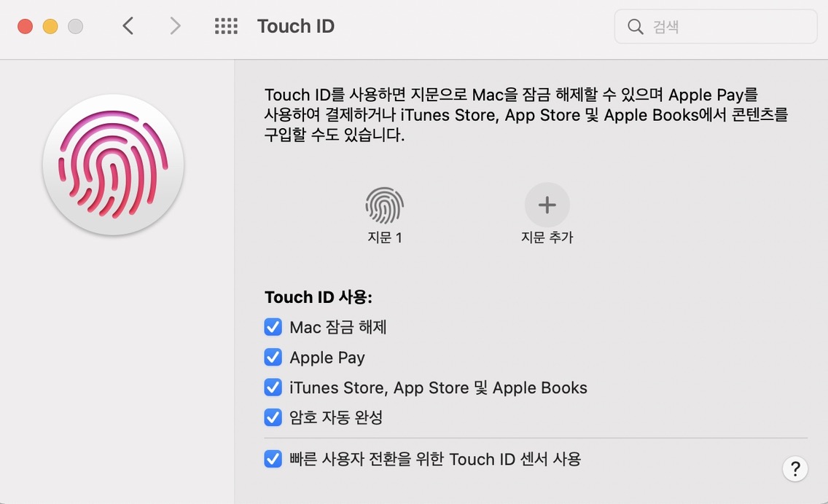Screen dimensions: 828x504
Task: Focus the 검색 search field
Action: [716, 26]
